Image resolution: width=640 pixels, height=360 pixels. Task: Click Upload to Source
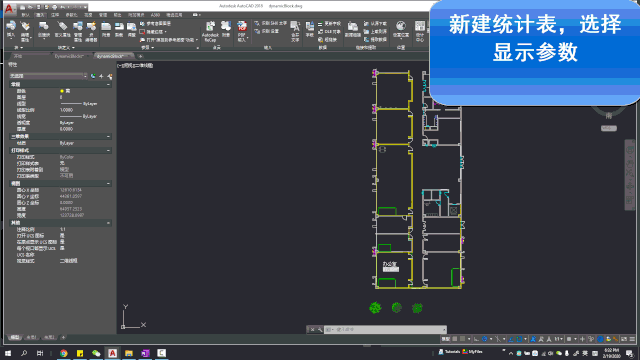click(375, 32)
